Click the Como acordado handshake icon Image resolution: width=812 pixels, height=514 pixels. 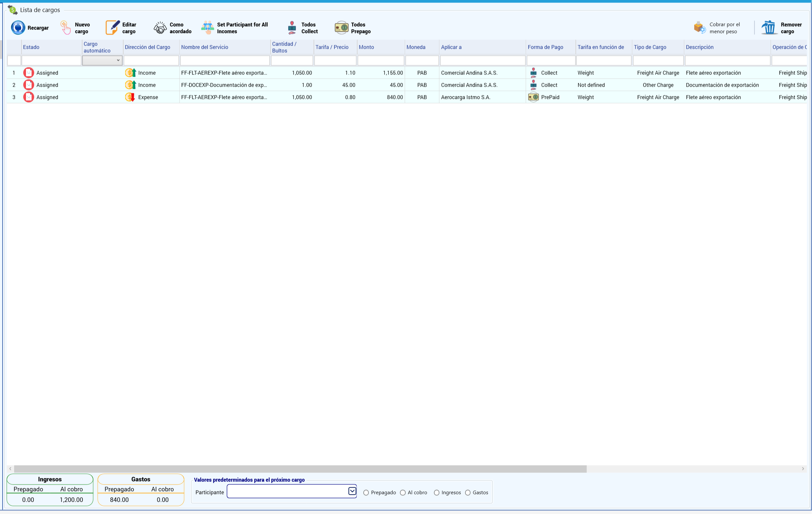pyautogui.click(x=160, y=28)
